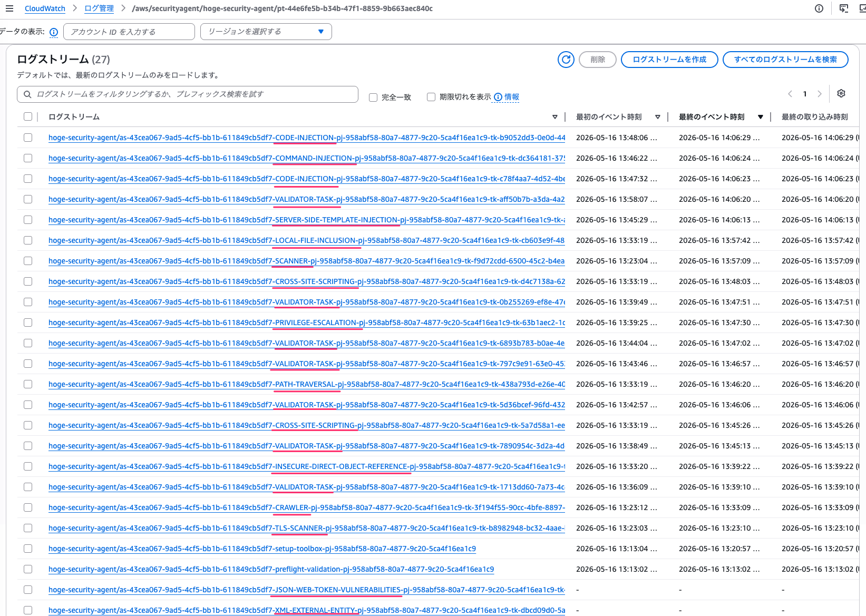Enable the 完全一致 checkbox

(x=373, y=97)
